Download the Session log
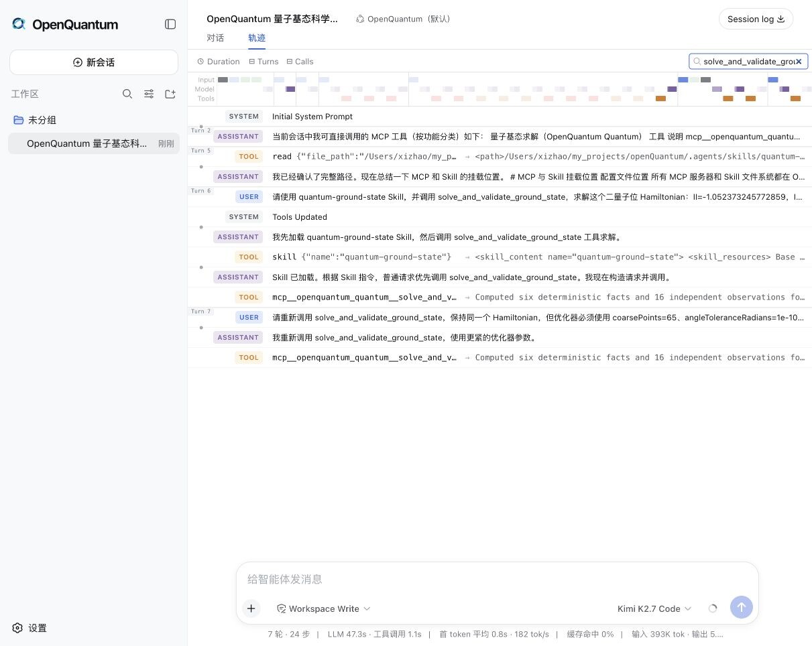 pyautogui.click(x=756, y=19)
